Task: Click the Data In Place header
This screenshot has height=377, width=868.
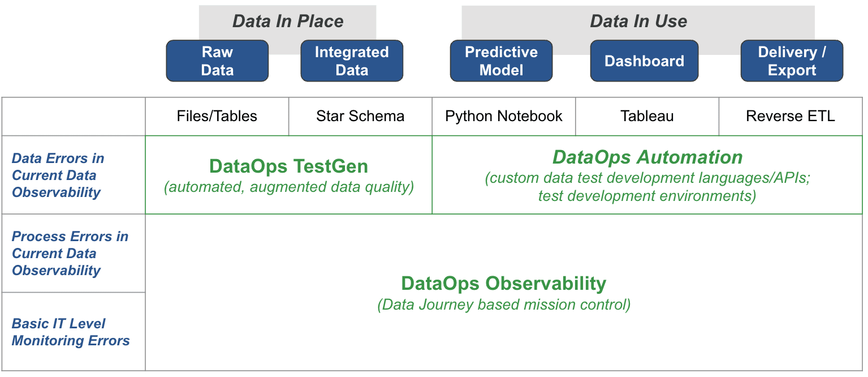Action: tap(288, 22)
